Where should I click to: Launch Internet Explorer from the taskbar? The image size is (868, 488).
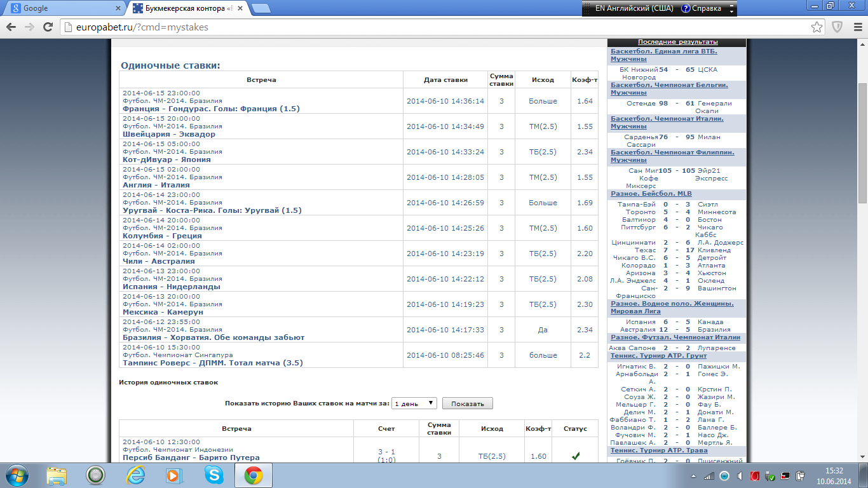coord(135,475)
